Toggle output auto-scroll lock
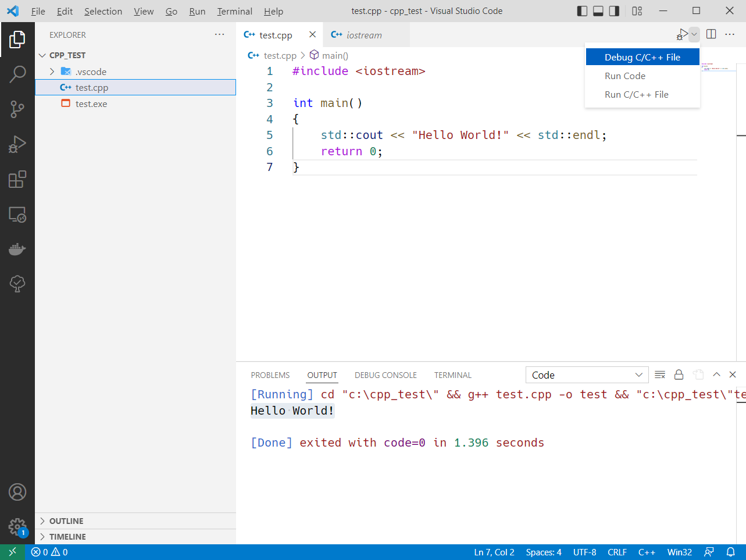 click(679, 375)
